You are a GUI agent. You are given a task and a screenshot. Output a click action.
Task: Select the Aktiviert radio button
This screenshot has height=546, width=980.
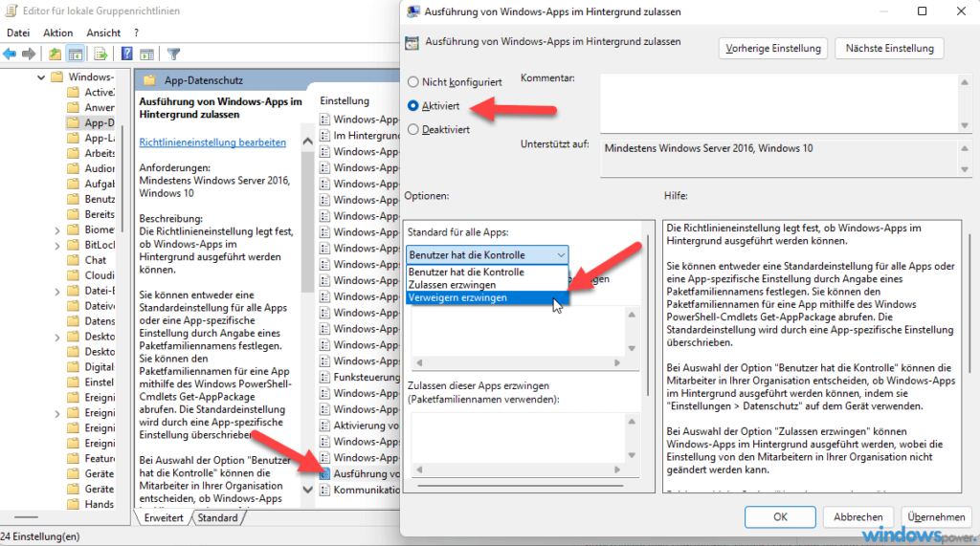coord(413,105)
